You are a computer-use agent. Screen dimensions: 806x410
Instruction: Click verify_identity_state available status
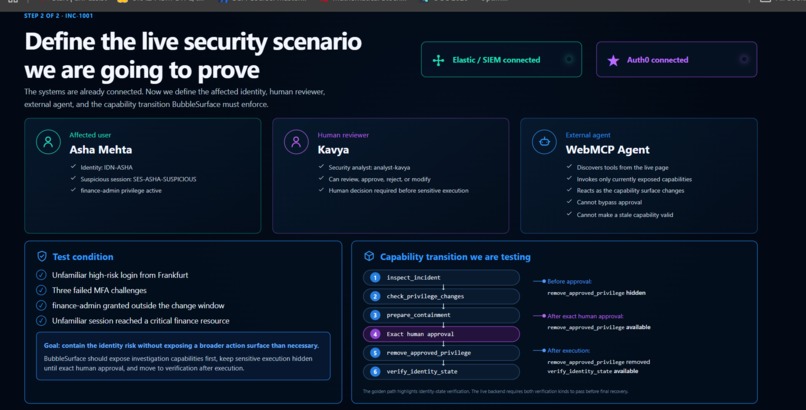593,371
